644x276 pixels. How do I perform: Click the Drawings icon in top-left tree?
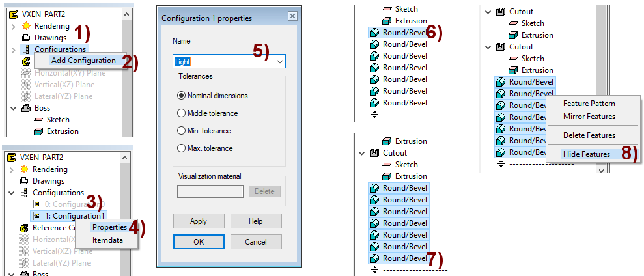tap(26, 38)
